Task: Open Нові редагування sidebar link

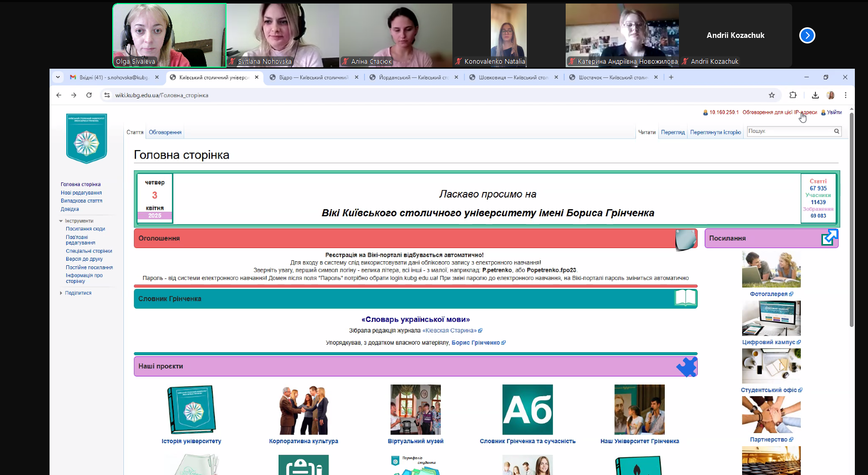Action: [81, 193]
